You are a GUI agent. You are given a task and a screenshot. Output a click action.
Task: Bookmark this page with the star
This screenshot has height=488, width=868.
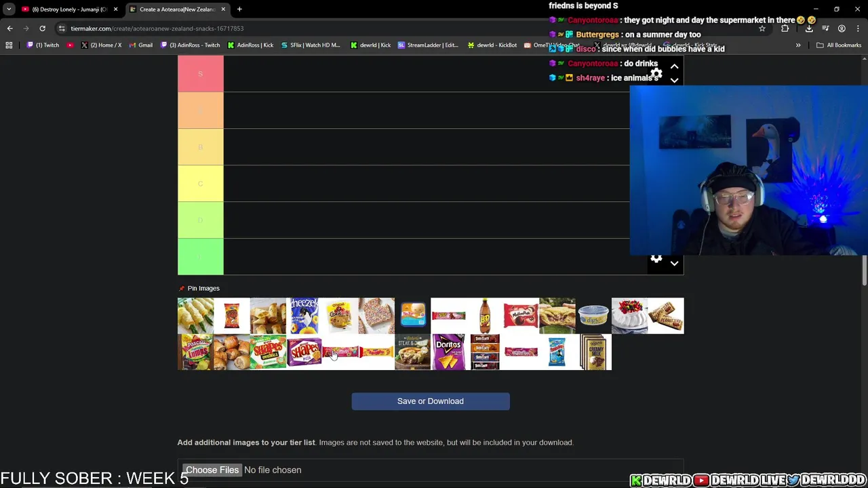(762, 28)
